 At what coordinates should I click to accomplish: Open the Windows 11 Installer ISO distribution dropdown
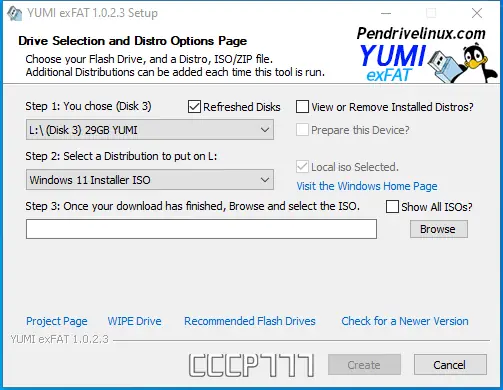click(x=150, y=180)
